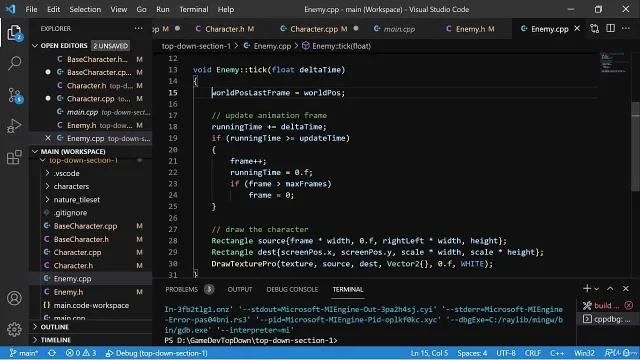Open the Extensions view
The width and height of the screenshot is (640, 360).
pos(14,157)
